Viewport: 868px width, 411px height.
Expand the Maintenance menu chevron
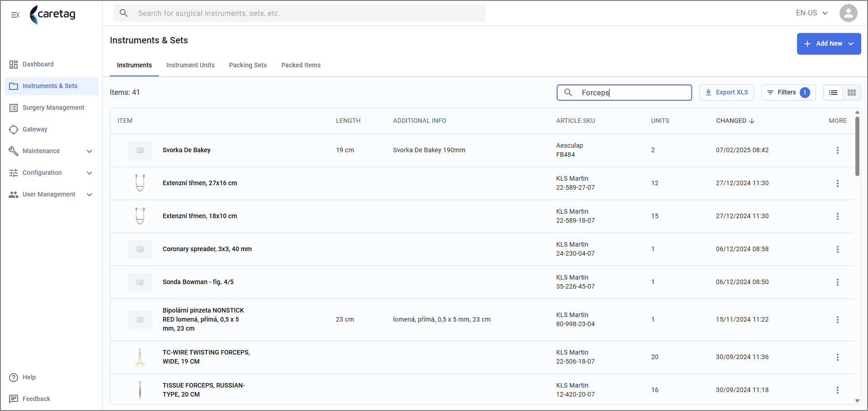[89, 151]
